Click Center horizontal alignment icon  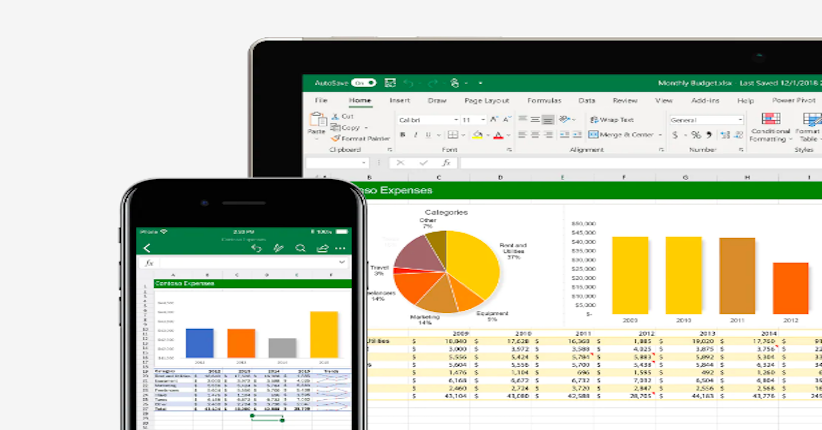[535, 135]
